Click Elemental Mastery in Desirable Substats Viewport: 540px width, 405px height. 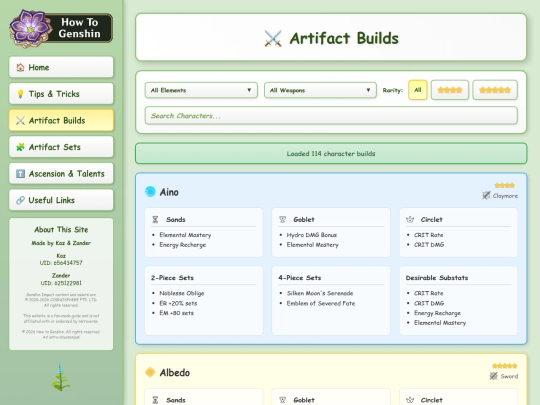click(440, 323)
